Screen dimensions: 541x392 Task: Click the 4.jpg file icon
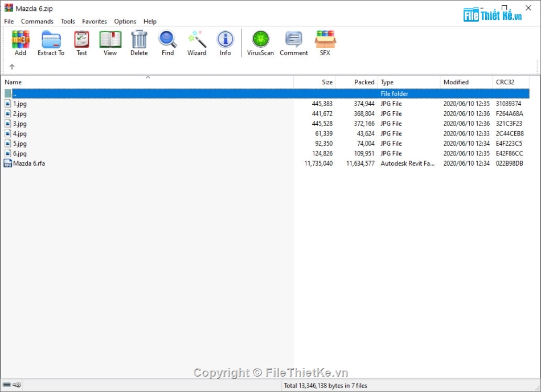click(x=8, y=133)
